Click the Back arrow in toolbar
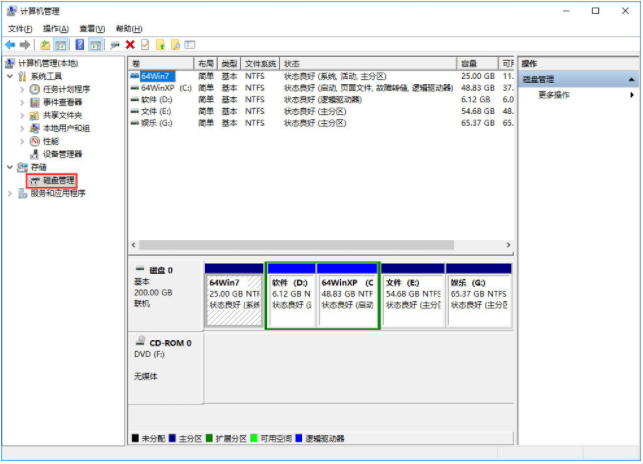The width and height of the screenshot is (643, 464). point(9,45)
